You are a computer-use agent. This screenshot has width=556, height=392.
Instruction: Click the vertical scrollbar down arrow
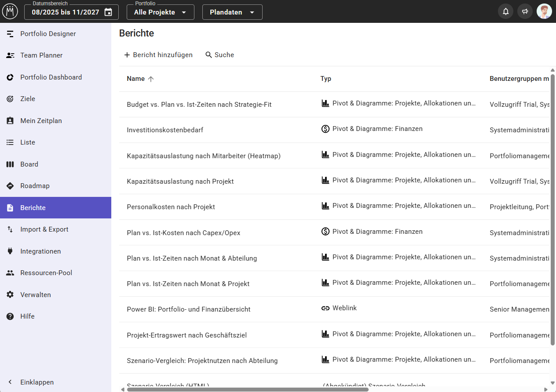[552, 383]
